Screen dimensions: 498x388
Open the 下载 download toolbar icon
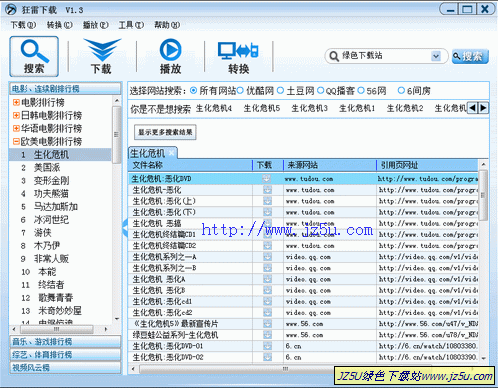(x=102, y=56)
